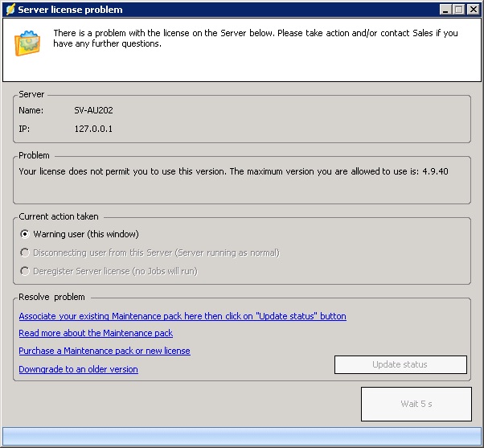Maximize the Server license problem window
Image resolution: width=484 pixels, height=448 pixels.
click(459, 9)
